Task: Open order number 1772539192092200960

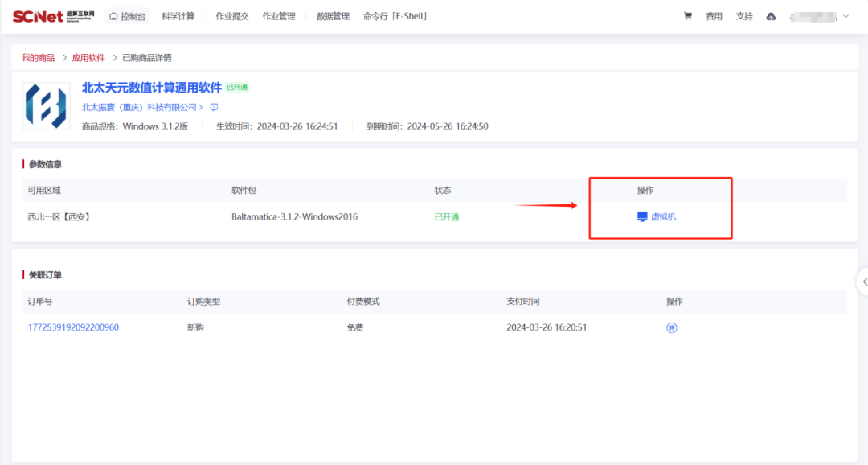Action: (x=73, y=327)
